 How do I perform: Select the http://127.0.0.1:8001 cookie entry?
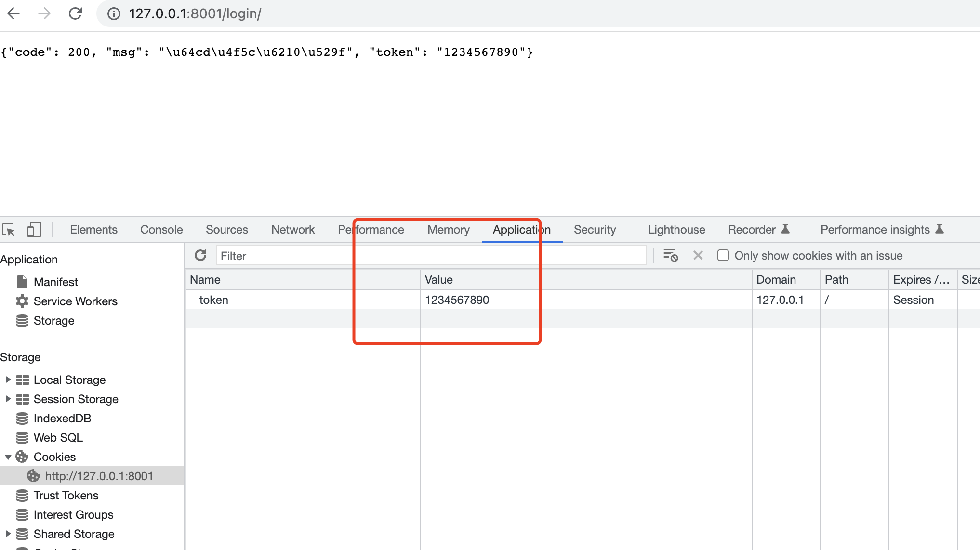point(99,476)
